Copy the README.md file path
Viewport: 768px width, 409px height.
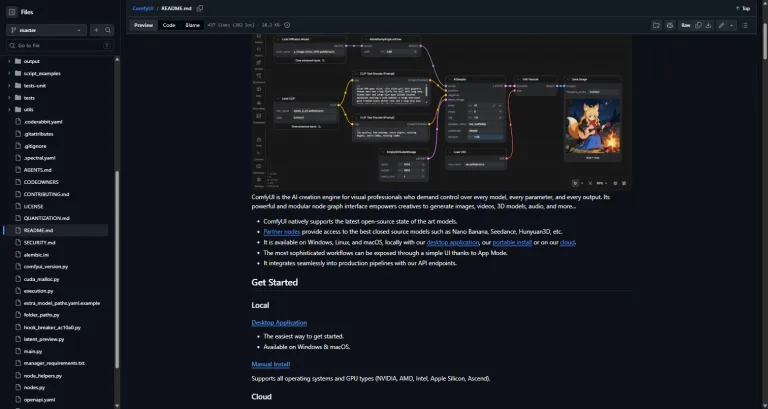click(x=200, y=8)
